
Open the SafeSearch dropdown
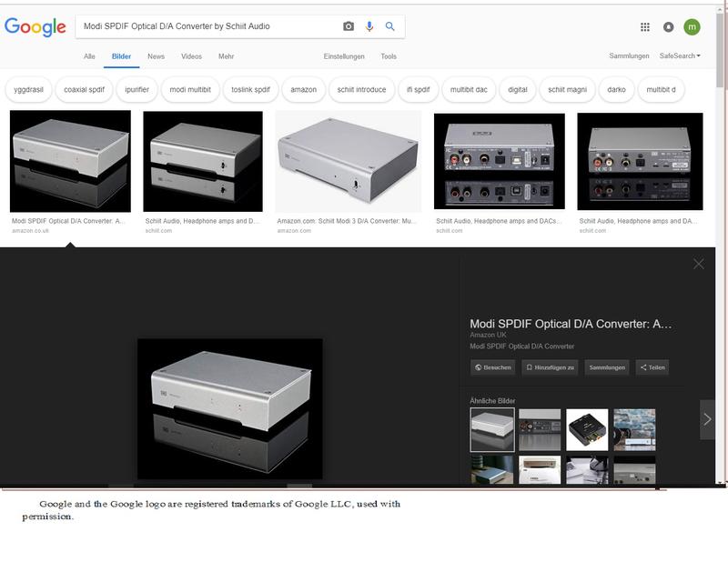678,55
